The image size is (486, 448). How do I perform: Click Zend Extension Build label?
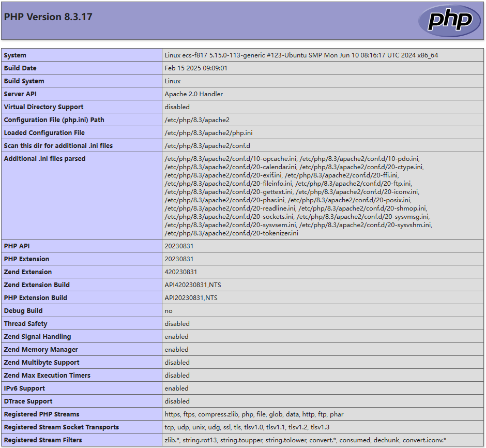coord(37,285)
